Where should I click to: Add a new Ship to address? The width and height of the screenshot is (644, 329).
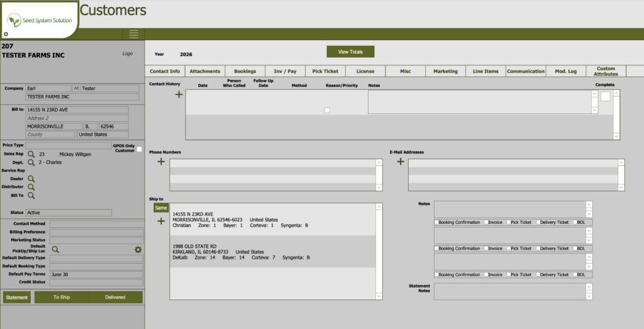coord(161,221)
